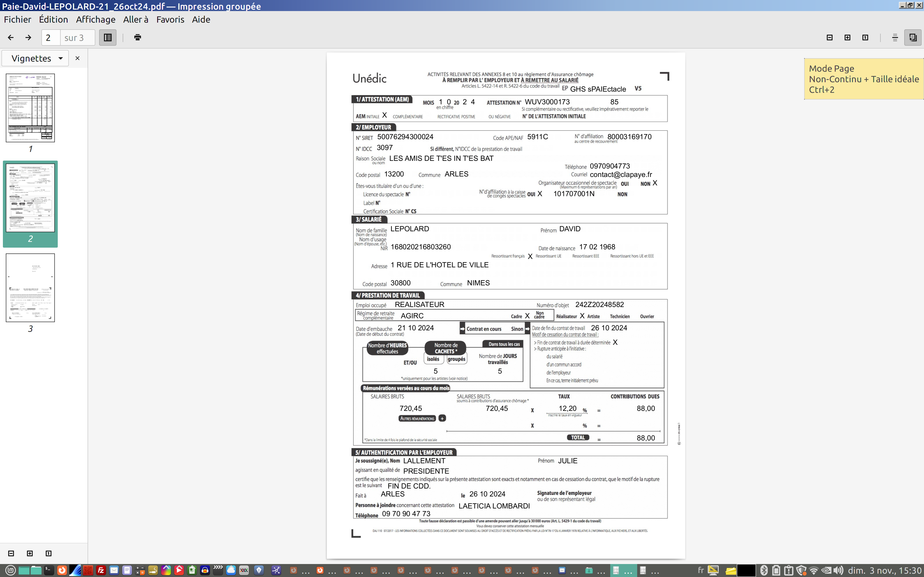The width and height of the screenshot is (924, 577).
Task: Toggle the page mode ideal size button
Action: click(912, 38)
